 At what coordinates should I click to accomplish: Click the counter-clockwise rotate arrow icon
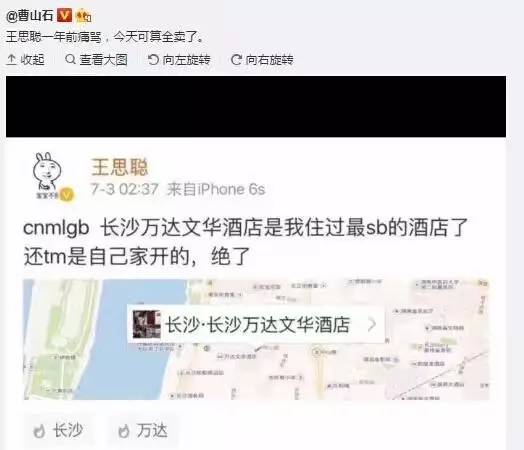pos(153,60)
